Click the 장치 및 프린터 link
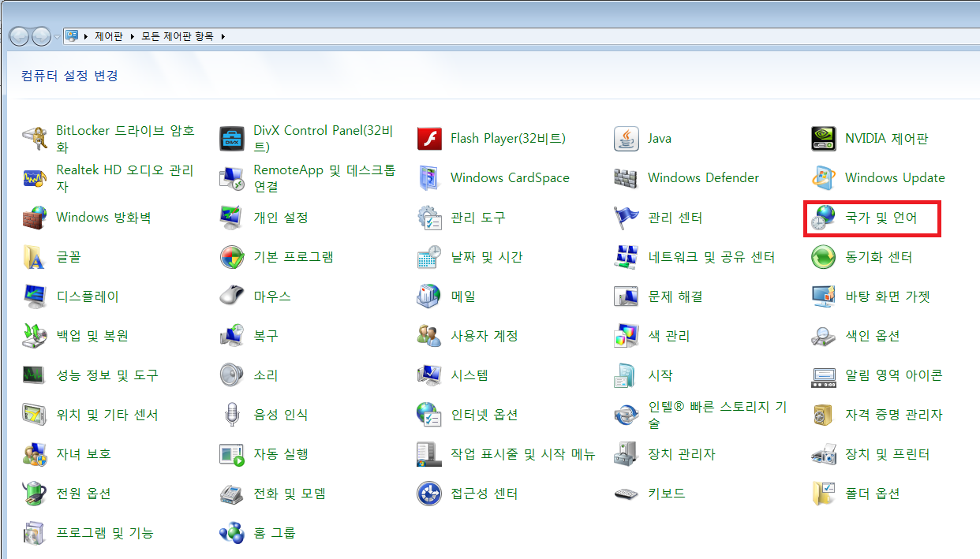 click(x=887, y=454)
